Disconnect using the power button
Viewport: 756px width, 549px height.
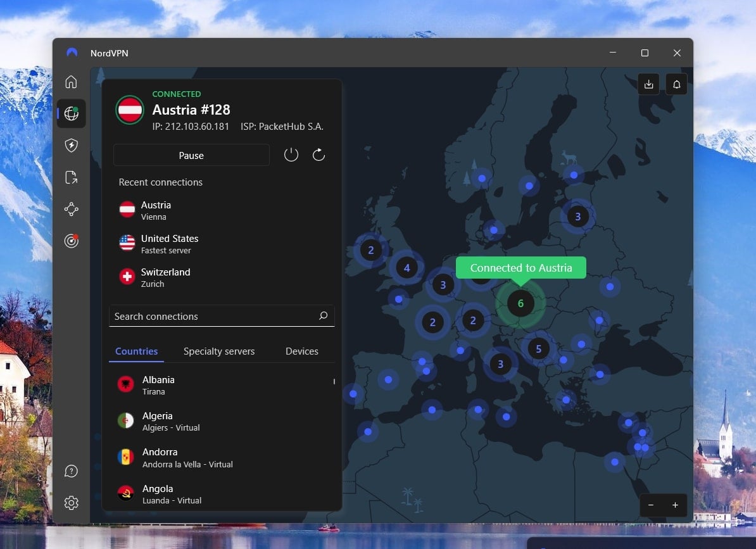pos(291,154)
